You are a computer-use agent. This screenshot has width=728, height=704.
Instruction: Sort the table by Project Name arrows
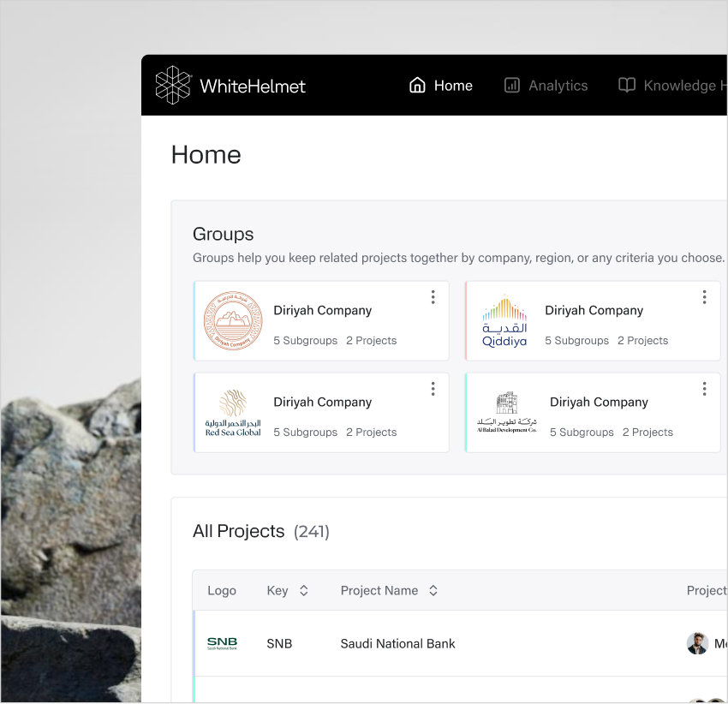coord(433,591)
